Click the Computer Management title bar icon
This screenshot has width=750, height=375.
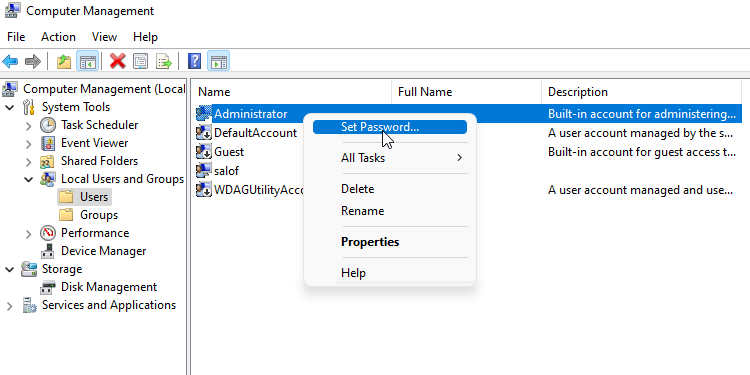click(x=12, y=11)
